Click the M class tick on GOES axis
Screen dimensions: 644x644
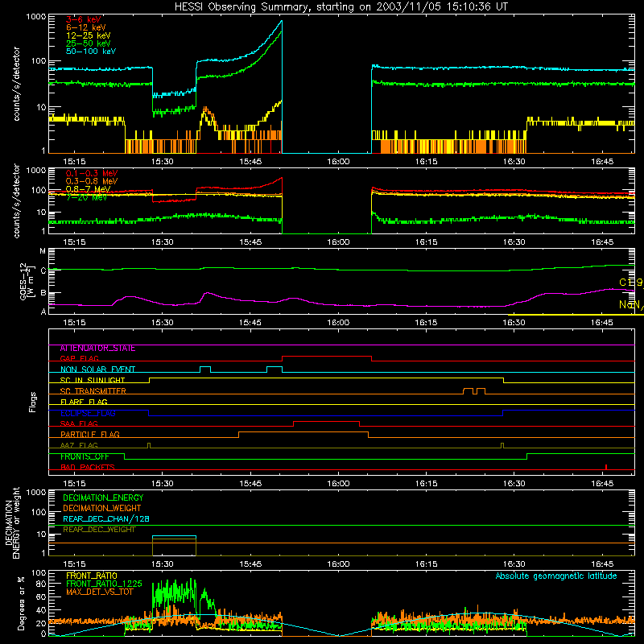pos(43,251)
